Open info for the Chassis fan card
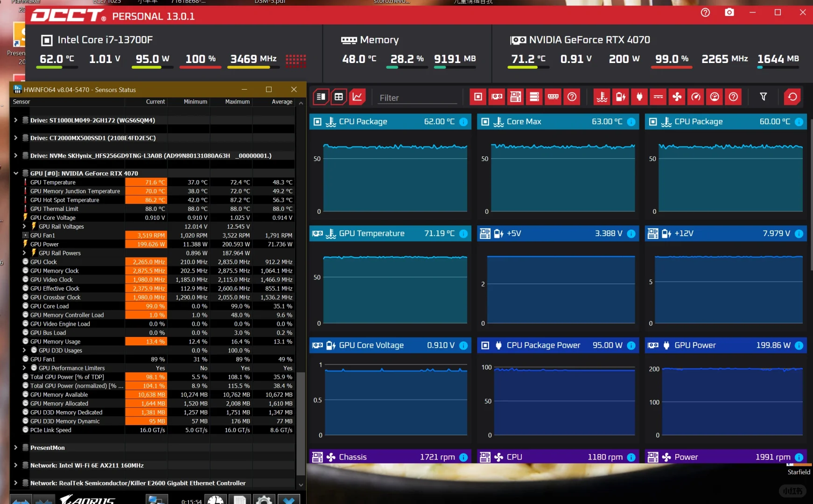This screenshot has height=504, width=813. click(463, 457)
